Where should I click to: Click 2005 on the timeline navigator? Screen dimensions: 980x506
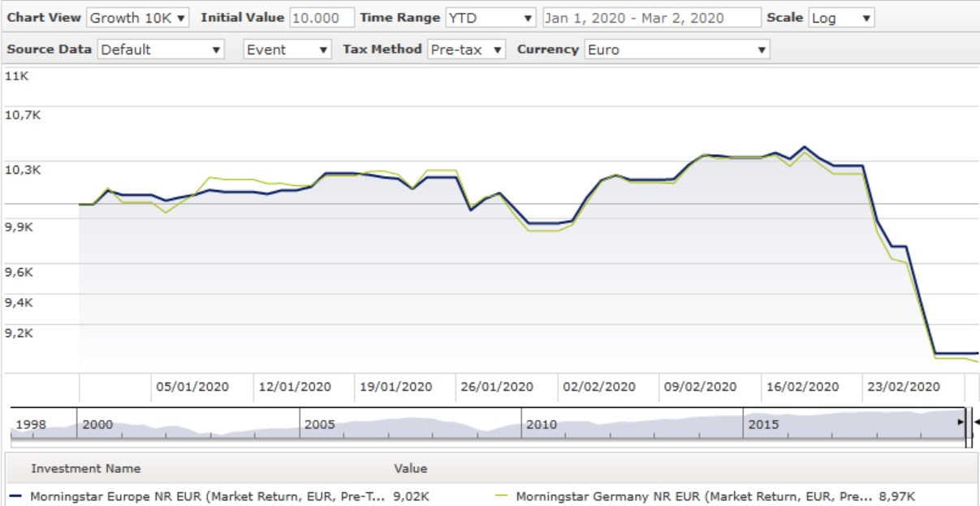(x=319, y=424)
